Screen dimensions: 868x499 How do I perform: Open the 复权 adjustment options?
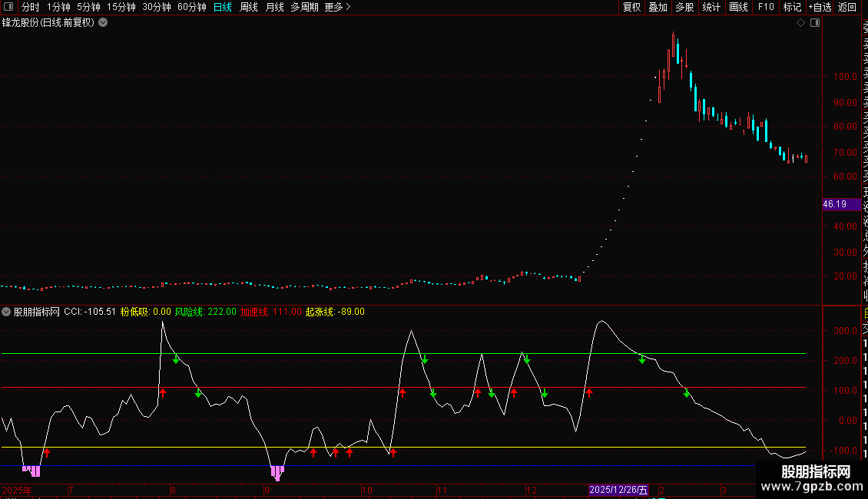click(x=631, y=7)
